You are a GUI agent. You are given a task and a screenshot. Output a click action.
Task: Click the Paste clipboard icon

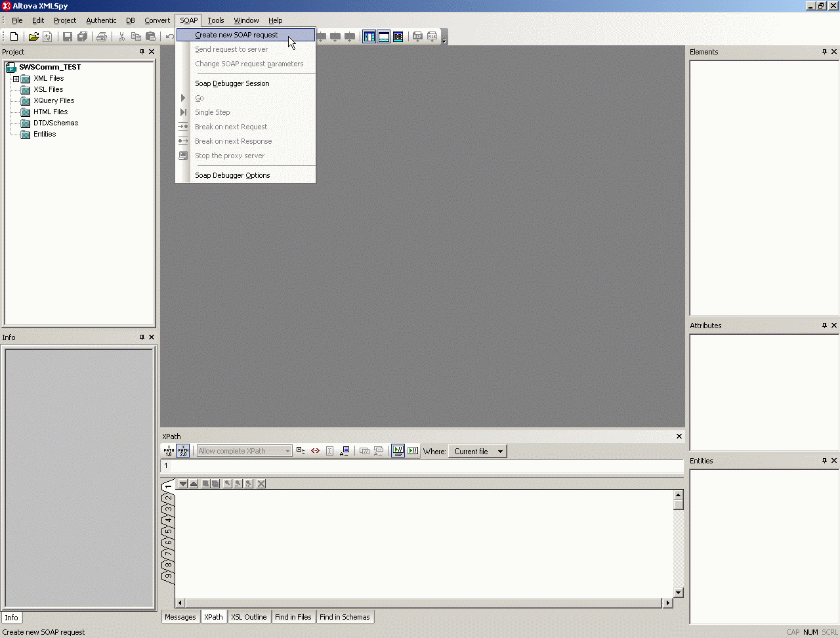click(150, 37)
